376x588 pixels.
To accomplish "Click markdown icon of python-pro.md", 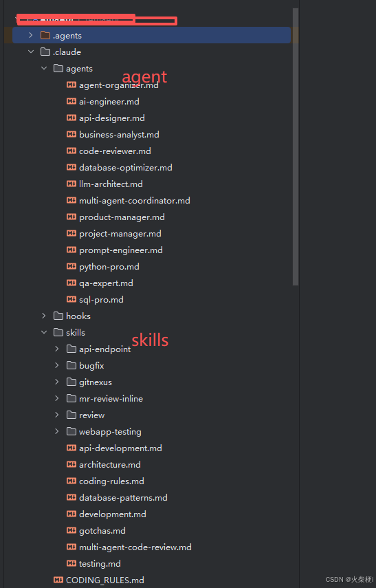I will pos(71,266).
